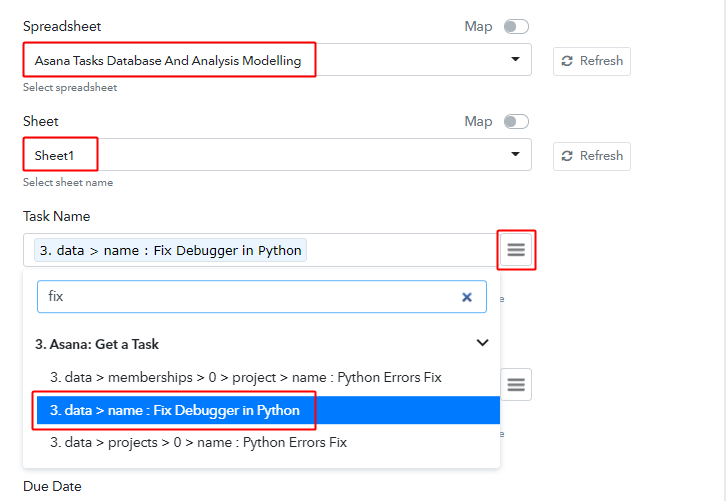Click the 'Spreadsheet' field label
Image resolution: width=726 pixels, height=501 pixels.
(x=62, y=26)
